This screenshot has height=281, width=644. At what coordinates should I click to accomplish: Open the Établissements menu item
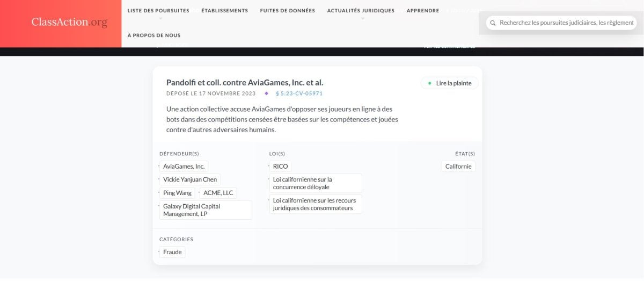tap(224, 11)
